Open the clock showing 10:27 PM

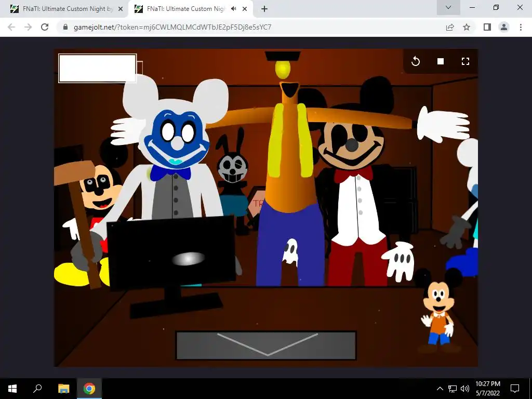(488, 389)
